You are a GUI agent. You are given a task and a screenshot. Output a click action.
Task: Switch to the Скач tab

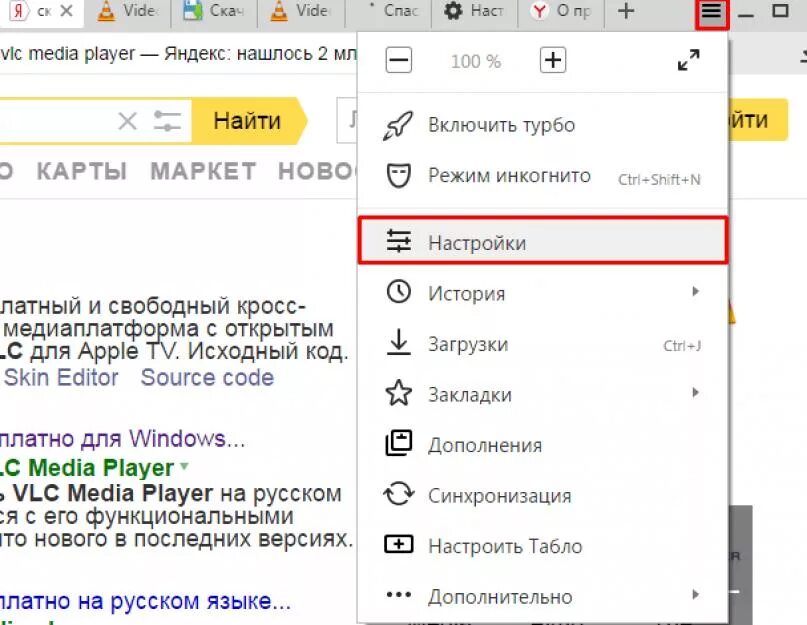[214, 11]
